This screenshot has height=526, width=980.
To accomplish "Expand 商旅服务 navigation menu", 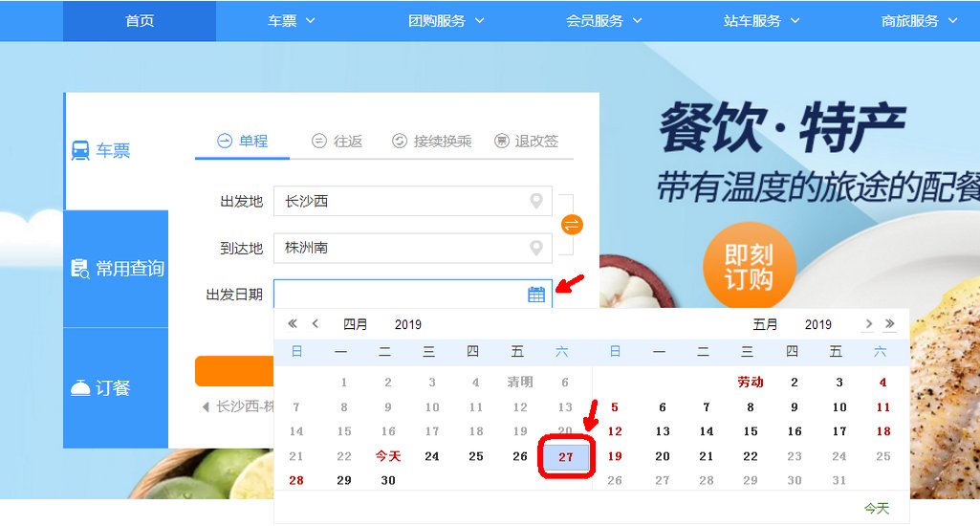I will pyautogui.click(x=919, y=21).
